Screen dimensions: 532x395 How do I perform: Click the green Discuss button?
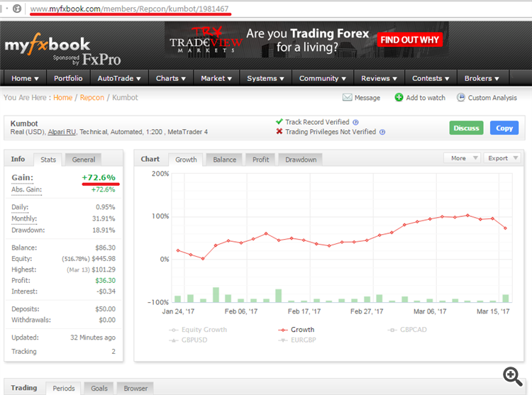click(x=466, y=128)
